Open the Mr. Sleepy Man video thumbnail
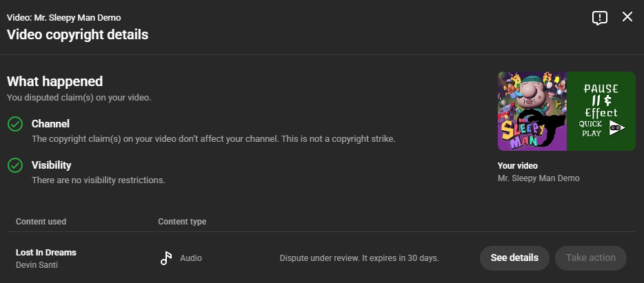The width and height of the screenshot is (644, 283). click(566, 112)
